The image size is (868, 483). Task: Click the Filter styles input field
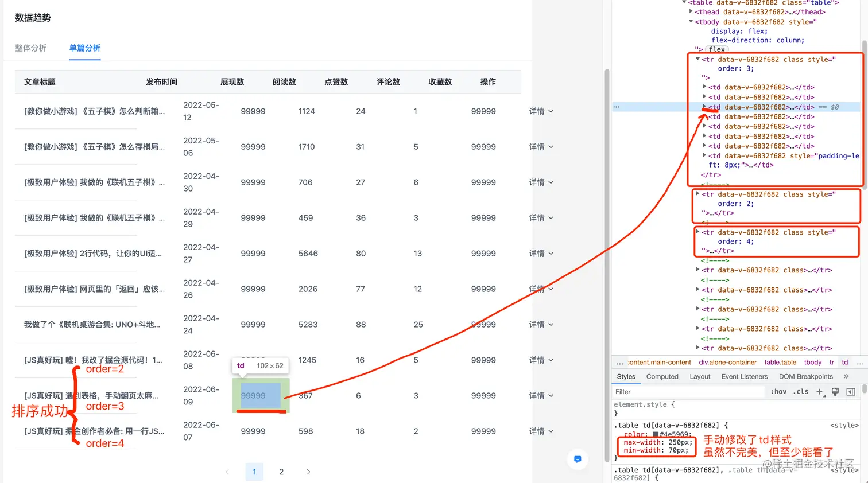[689, 392]
